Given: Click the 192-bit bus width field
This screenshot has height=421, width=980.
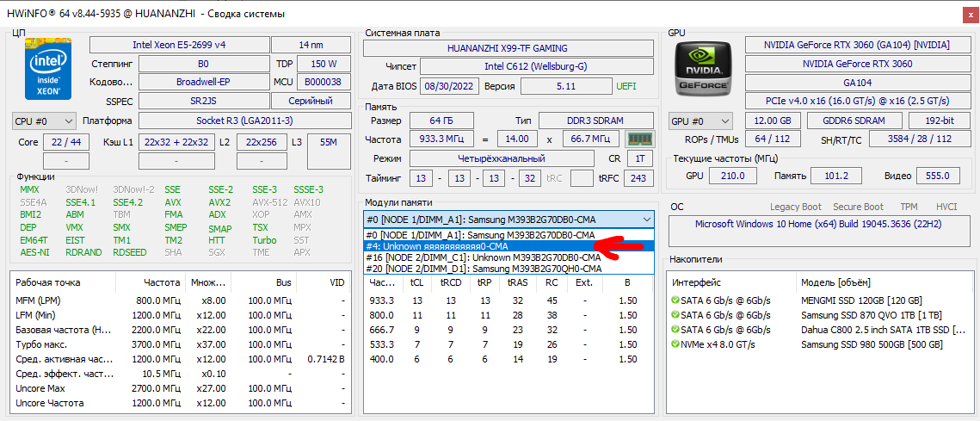Looking at the screenshot, I should click(939, 121).
